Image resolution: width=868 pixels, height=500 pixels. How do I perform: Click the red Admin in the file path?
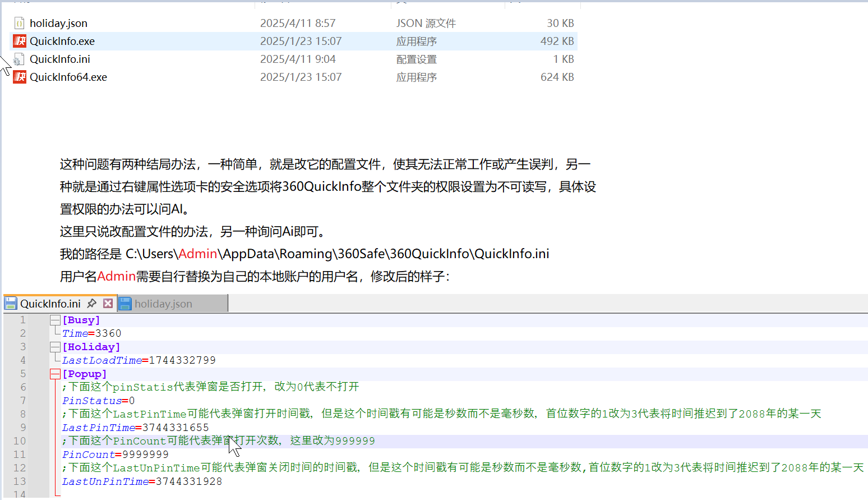coord(198,254)
